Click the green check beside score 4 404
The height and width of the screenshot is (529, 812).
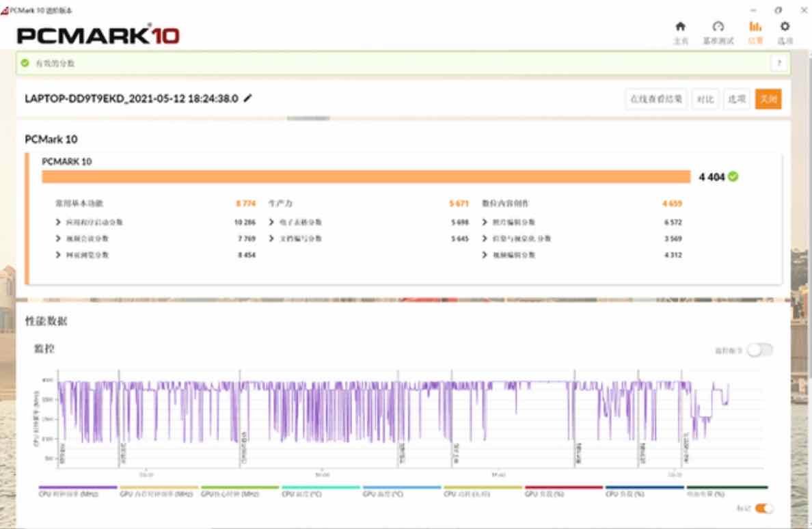click(x=733, y=176)
